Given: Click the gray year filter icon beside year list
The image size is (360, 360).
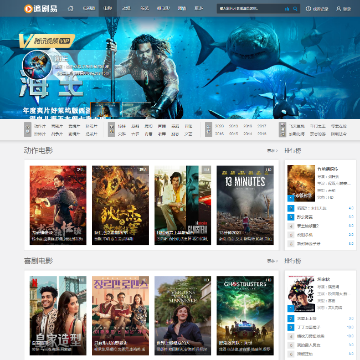Looking at the screenshot, I should pyautogui.click(x=208, y=130).
